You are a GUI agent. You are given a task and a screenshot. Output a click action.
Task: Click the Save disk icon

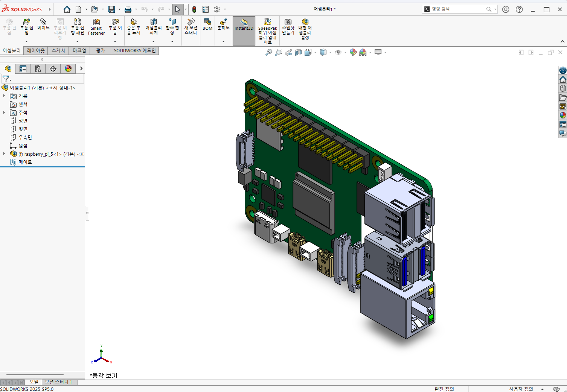tap(111, 9)
